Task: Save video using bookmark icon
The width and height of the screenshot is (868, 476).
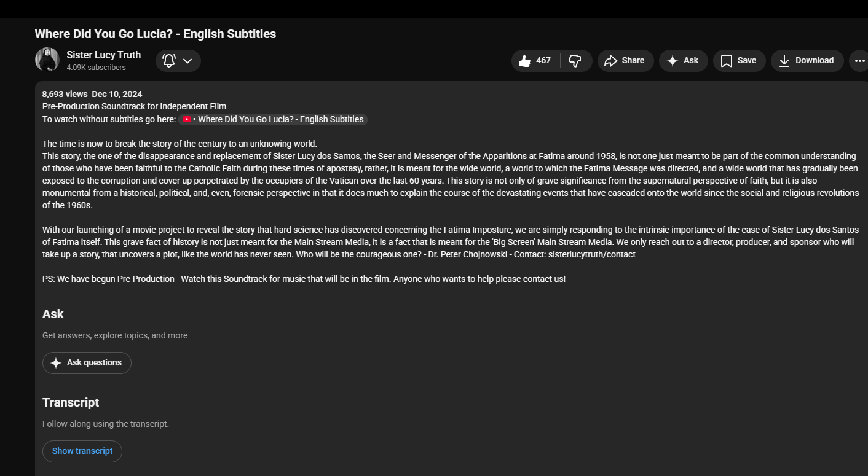Action: pos(739,61)
